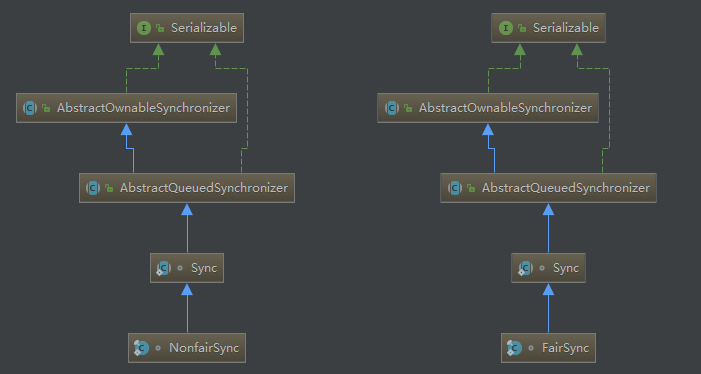Click the abstract class icon on left AbstractOwnableSynchronizer
Viewport: 701px width, 374px height.
click(x=30, y=108)
